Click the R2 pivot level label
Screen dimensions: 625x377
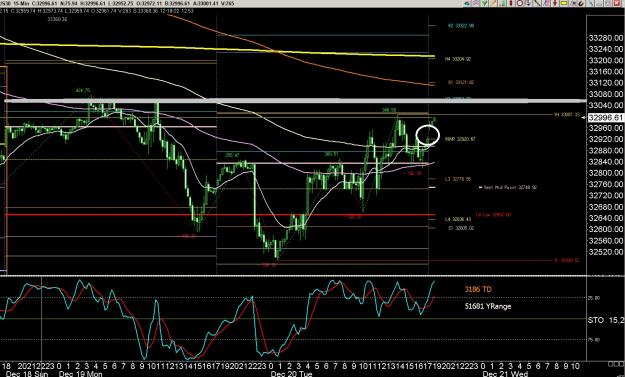point(461,26)
